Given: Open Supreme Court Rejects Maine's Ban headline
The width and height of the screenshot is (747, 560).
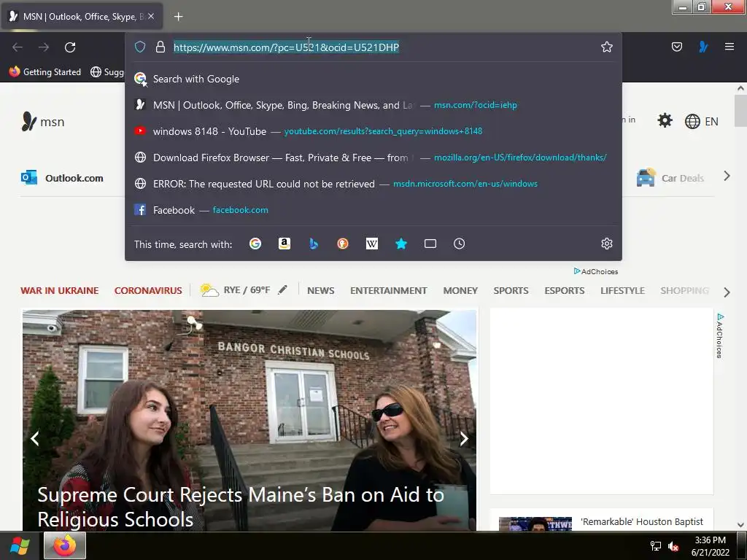Looking at the screenshot, I should [x=241, y=507].
